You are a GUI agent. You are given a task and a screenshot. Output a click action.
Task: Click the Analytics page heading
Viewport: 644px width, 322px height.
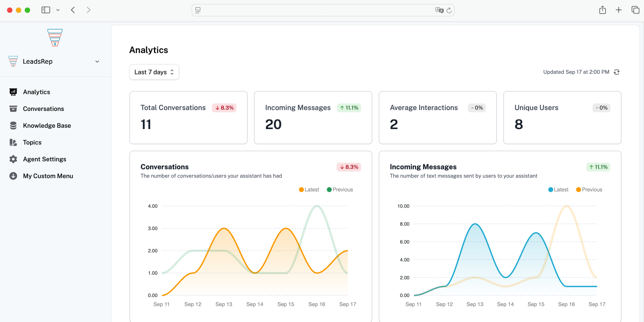pyautogui.click(x=148, y=50)
